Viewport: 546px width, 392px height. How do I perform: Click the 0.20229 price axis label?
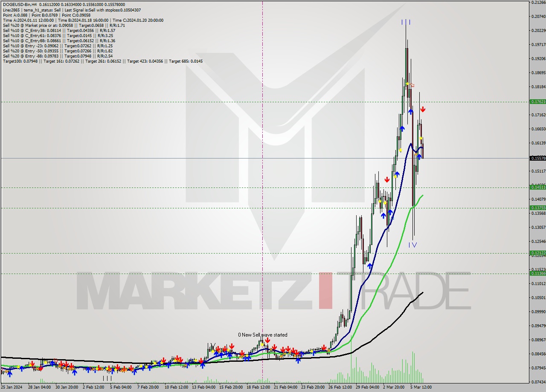538,30
